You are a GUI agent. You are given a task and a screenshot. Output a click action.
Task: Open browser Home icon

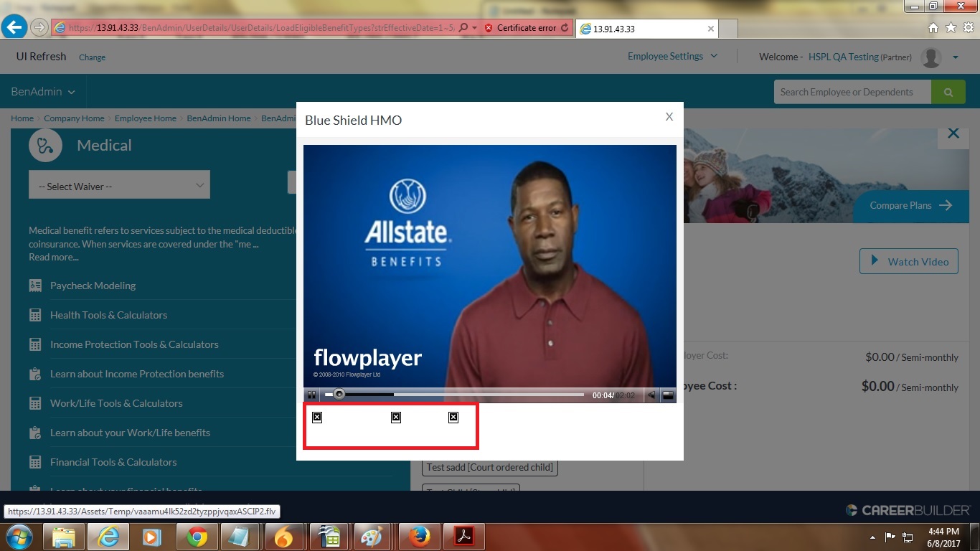tap(933, 28)
